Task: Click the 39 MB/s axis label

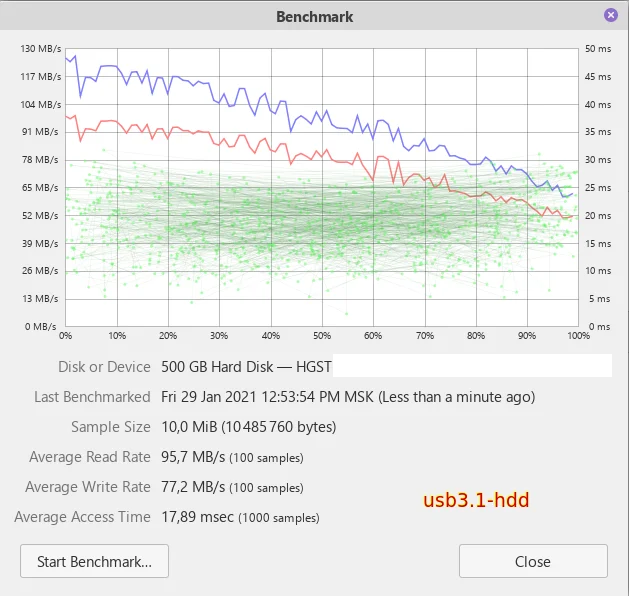Action: point(40,243)
